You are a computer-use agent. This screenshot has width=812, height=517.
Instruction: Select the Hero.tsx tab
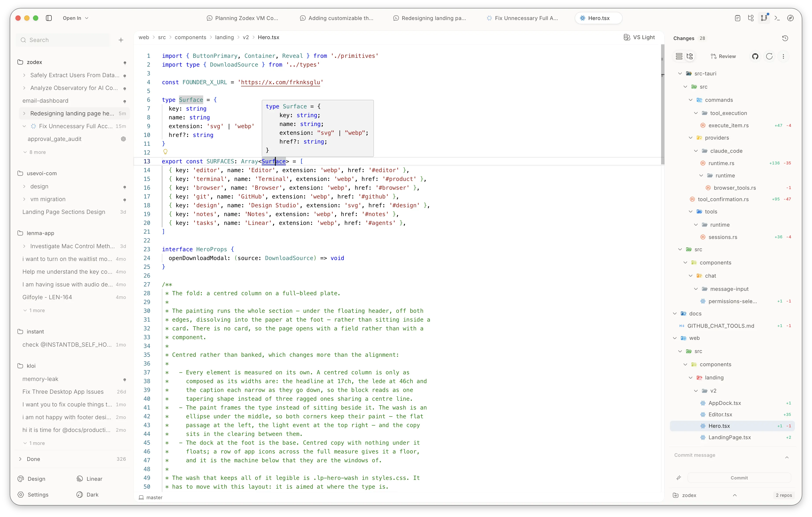coord(598,18)
